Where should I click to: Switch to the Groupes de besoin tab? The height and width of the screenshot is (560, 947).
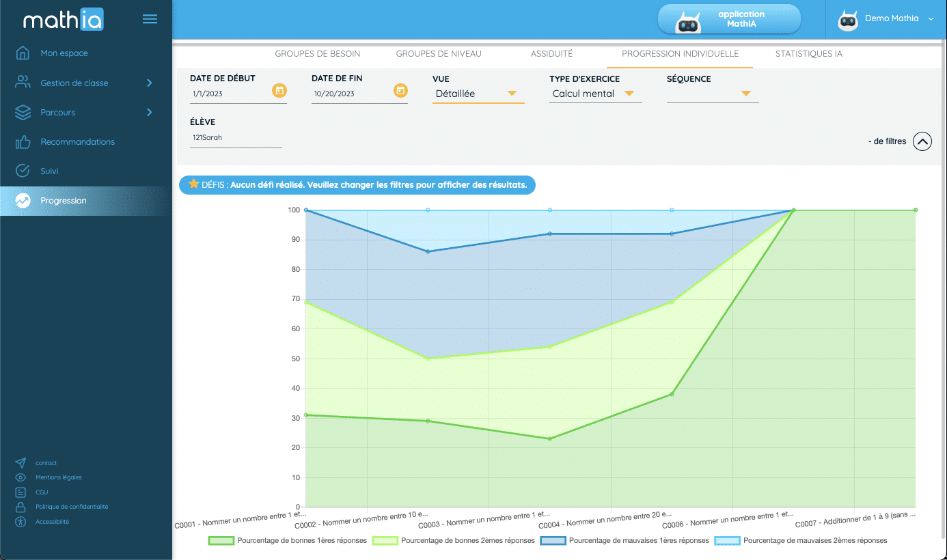tap(317, 54)
